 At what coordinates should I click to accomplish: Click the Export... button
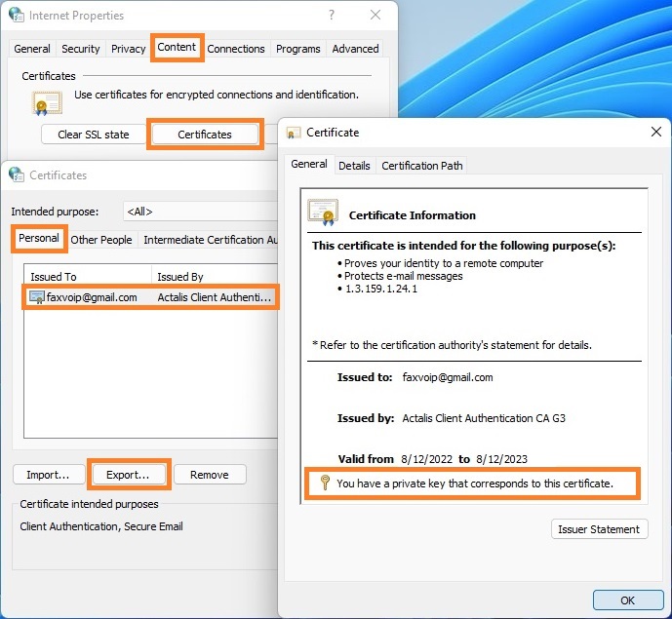[128, 475]
